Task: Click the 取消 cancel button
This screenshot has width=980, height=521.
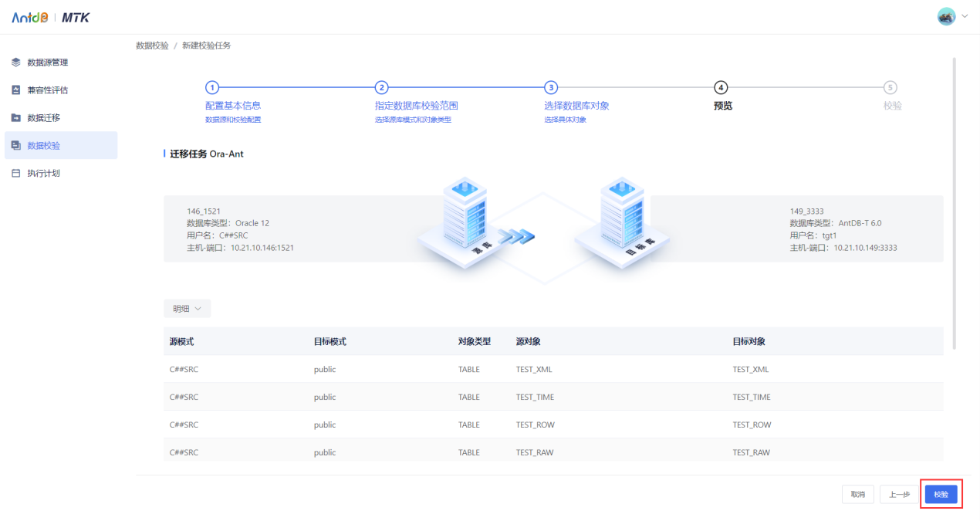Action: click(858, 494)
